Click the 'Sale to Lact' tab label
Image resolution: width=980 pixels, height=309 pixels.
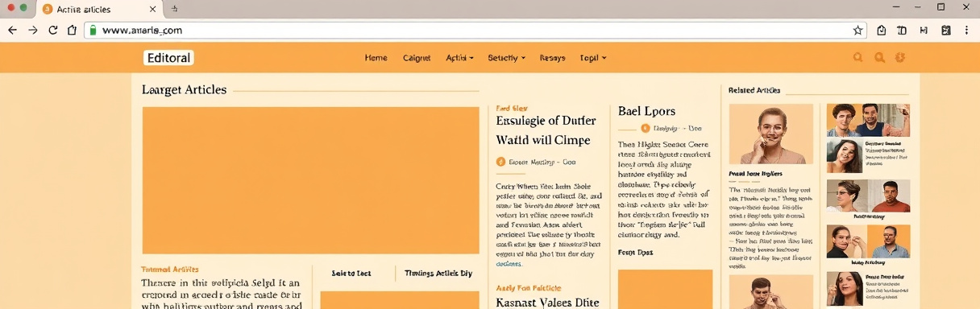pyautogui.click(x=351, y=274)
